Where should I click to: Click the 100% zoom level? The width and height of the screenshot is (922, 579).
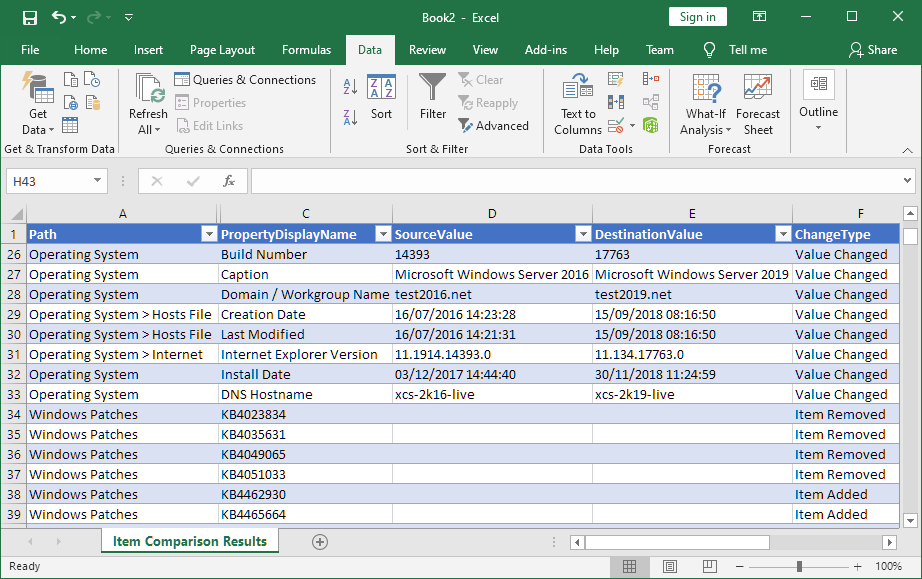(888, 566)
